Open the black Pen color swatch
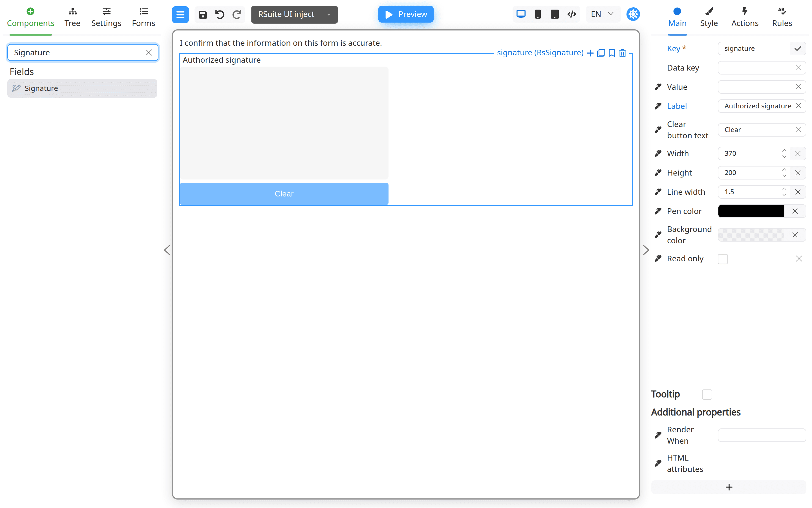This screenshot has width=812, height=508. 751,211
